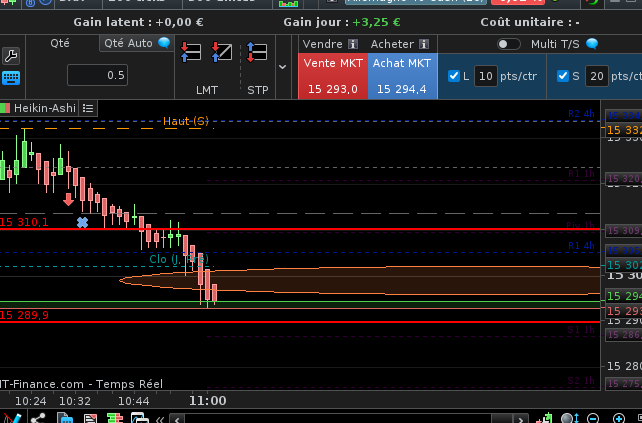Click the Piv 1h pivot label
Image resolution: width=642 pixels, height=423 pixels.
580,225
